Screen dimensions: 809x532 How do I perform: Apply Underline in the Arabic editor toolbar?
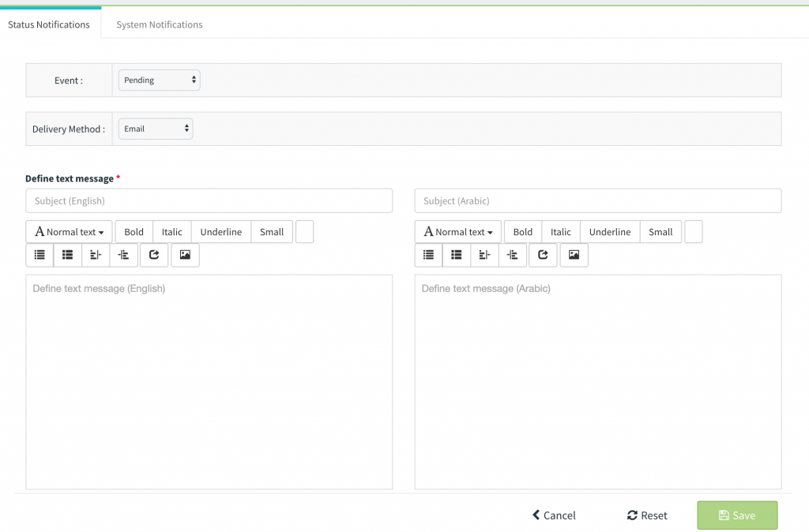pyautogui.click(x=610, y=232)
